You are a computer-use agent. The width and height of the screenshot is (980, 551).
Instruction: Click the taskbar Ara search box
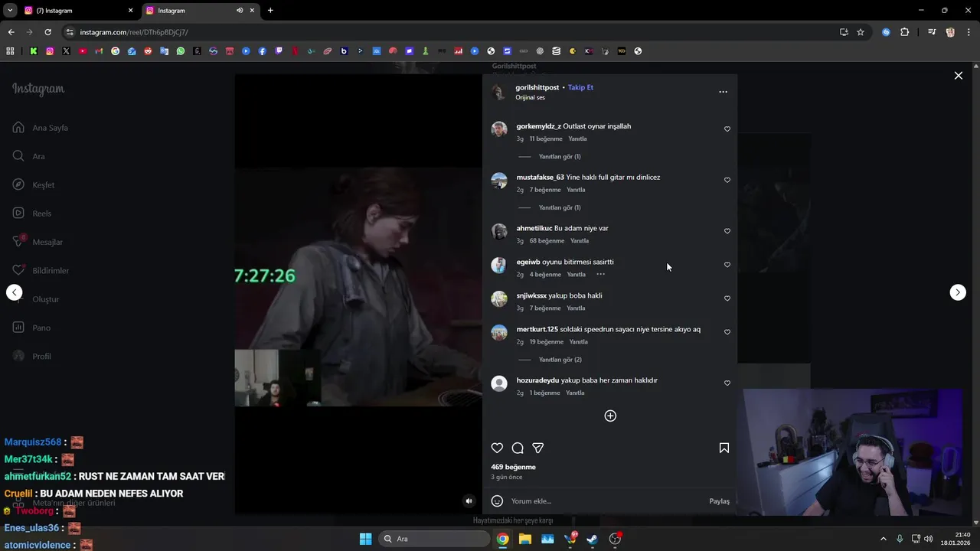(433, 539)
